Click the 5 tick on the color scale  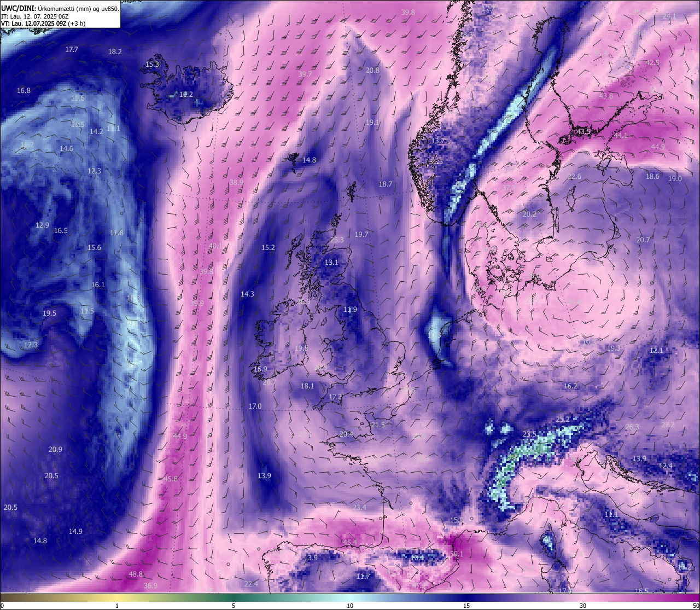(x=234, y=606)
